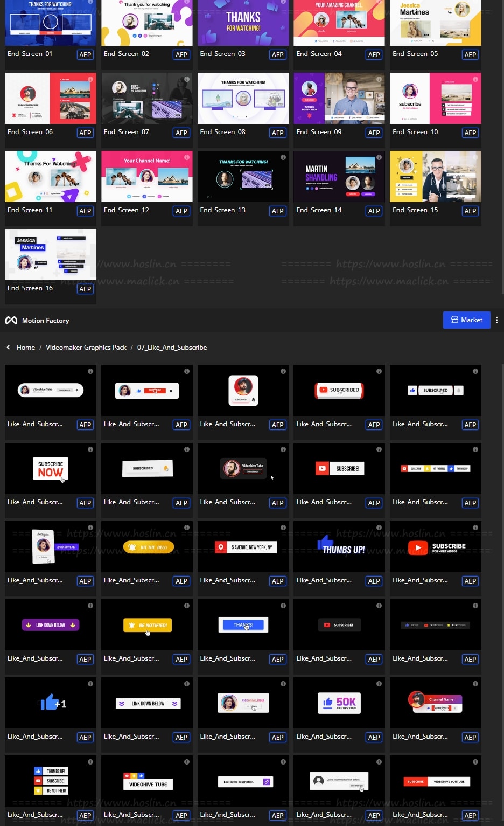Screen dimensions: 504x826
Task: Open the Motion Factory logo icon
Action: pos(11,320)
